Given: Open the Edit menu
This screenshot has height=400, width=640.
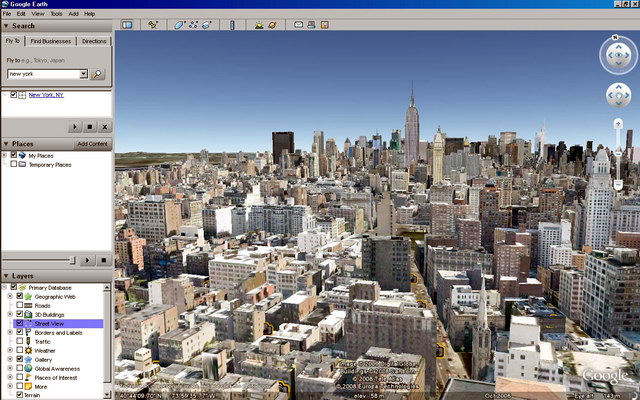Looking at the screenshot, I should coord(21,14).
